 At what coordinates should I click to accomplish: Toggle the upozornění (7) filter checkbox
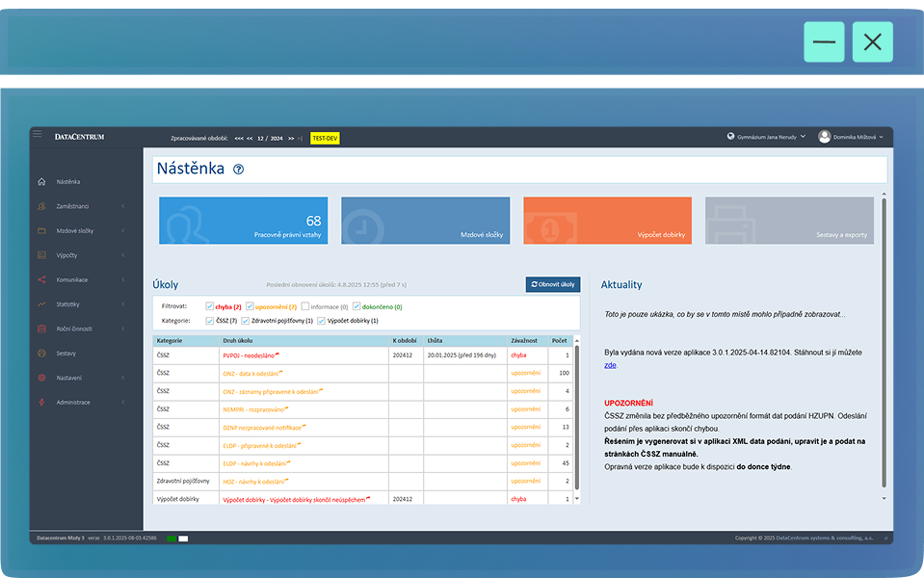click(250, 306)
